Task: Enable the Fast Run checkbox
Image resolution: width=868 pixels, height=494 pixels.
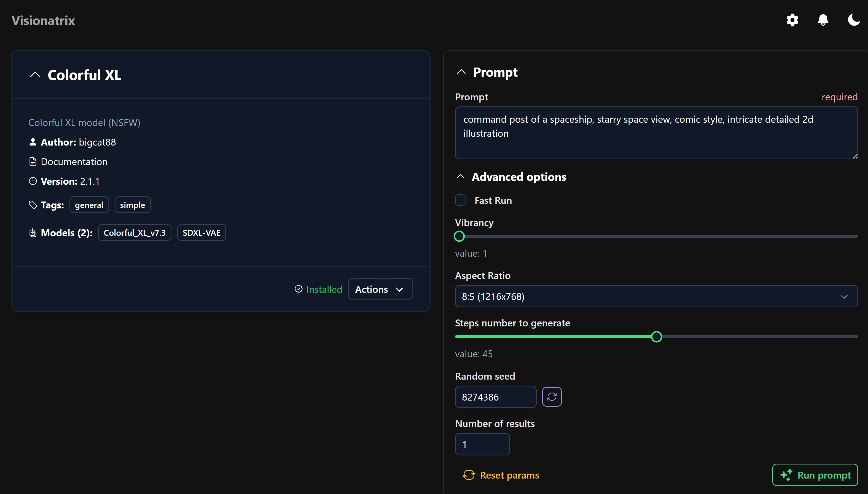Action: click(x=460, y=200)
